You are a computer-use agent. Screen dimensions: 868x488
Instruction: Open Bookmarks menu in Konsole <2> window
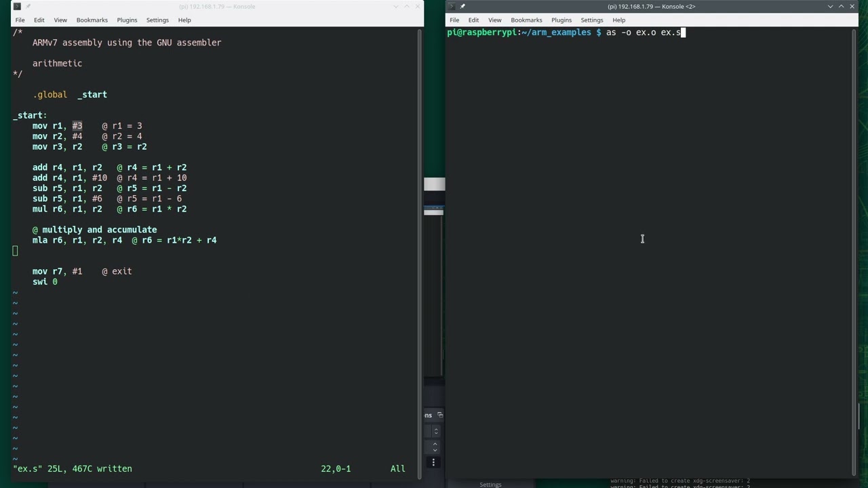click(526, 20)
